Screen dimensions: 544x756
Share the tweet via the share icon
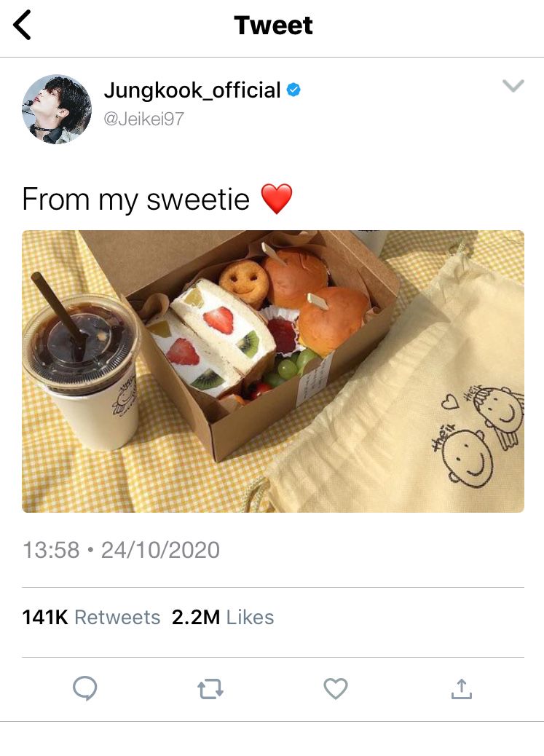click(462, 688)
